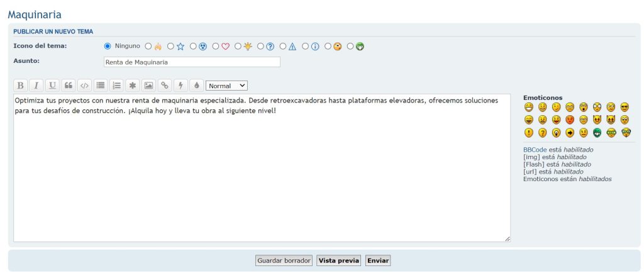Click the Vista previa button
The height and width of the screenshot is (273, 644).
point(338,260)
